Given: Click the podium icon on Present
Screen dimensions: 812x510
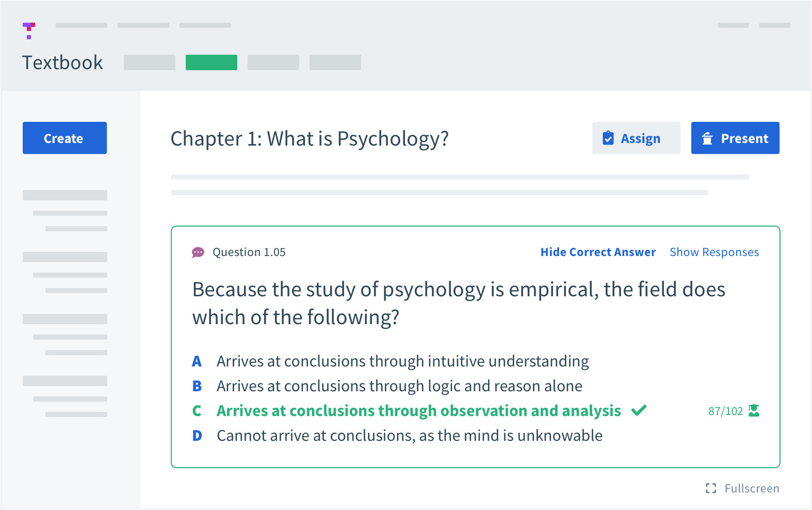Looking at the screenshot, I should coord(707,138).
